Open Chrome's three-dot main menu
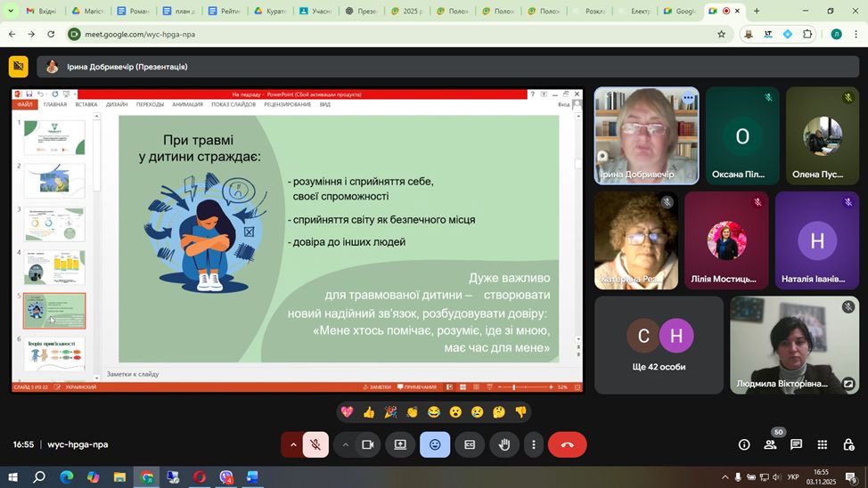Image resolution: width=868 pixels, height=488 pixels. [856, 35]
